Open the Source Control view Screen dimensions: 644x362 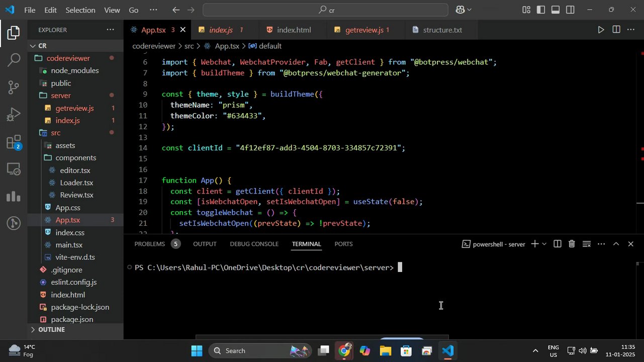(14, 87)
